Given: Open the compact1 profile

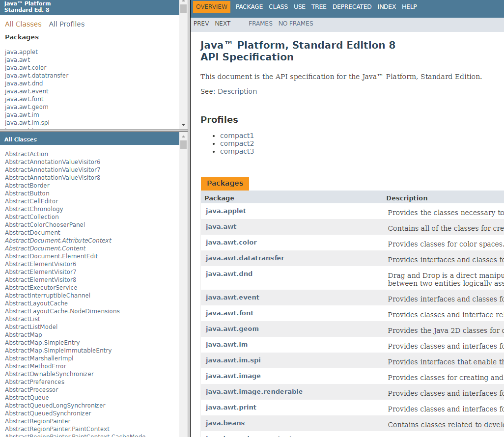Looking at the screenshot, I should coord(237,136).
